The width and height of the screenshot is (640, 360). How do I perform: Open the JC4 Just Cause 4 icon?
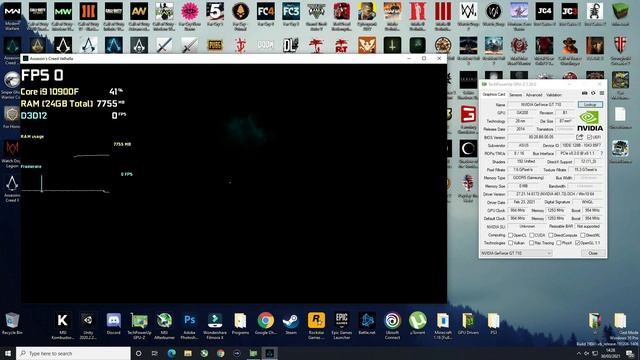[x=544, y=12]
